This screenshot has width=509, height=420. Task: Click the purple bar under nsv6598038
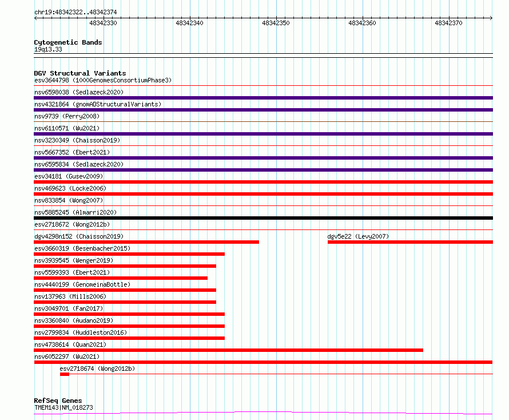tap(263, 98)
